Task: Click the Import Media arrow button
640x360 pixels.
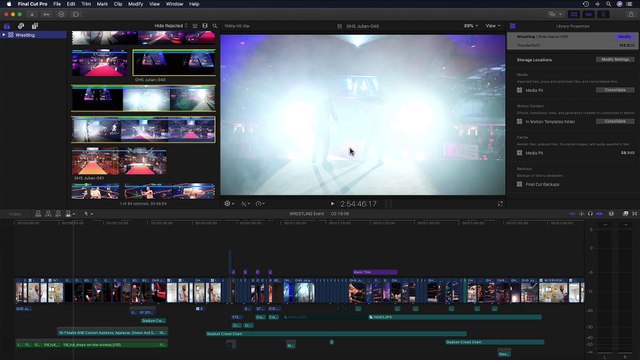Action: click(x=32, y=14)
